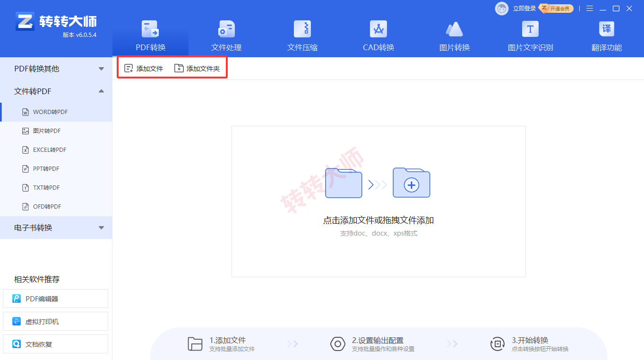The height and width of the screenshot is (360, 644).
Task: Select PPT转PDF in the sidebar
Action: pyautogui.click(x=56, y=169)
